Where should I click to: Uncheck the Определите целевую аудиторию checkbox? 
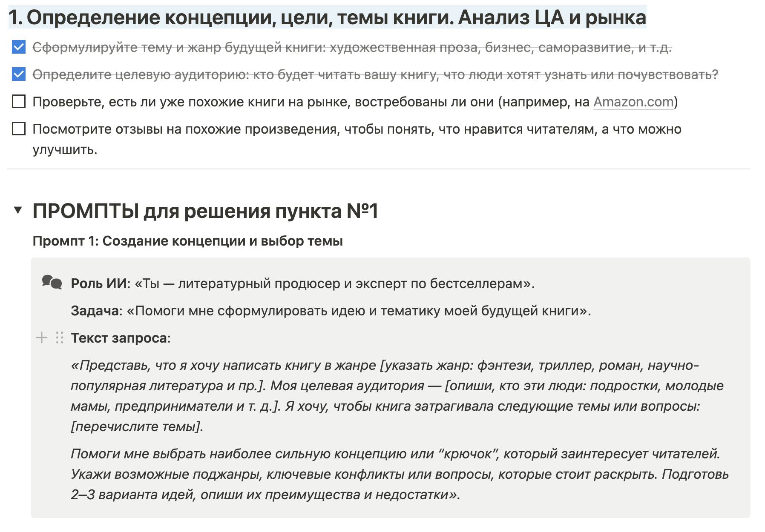click(x=19, y=74)
